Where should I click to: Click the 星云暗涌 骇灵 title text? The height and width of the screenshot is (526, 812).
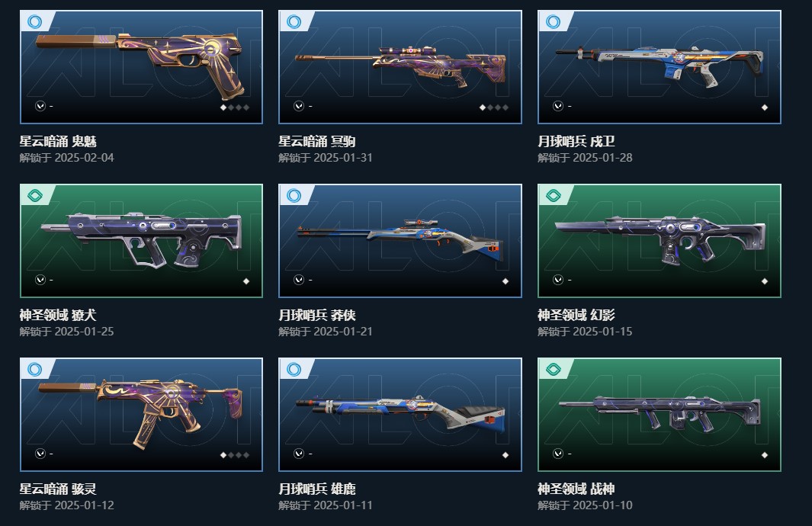[x=58, y=489]
